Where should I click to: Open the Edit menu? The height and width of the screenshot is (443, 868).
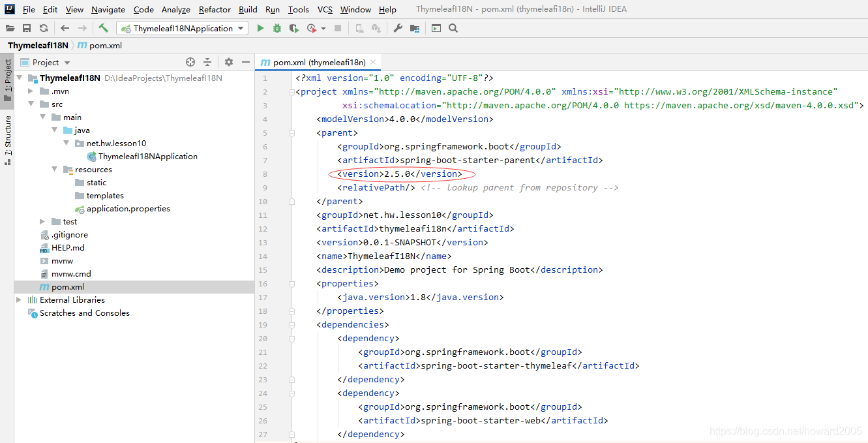tap(50, 9)
